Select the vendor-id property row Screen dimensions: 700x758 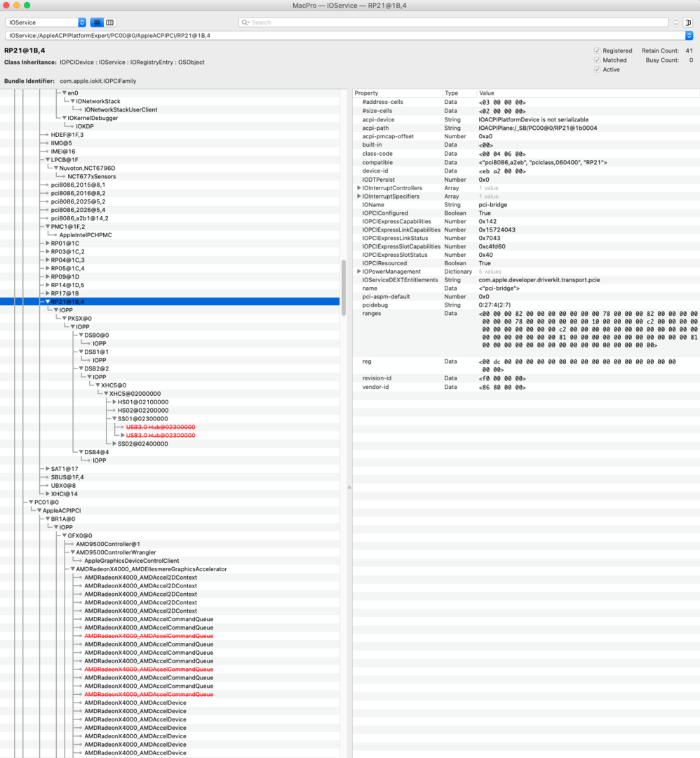click(x=526, y=387)
